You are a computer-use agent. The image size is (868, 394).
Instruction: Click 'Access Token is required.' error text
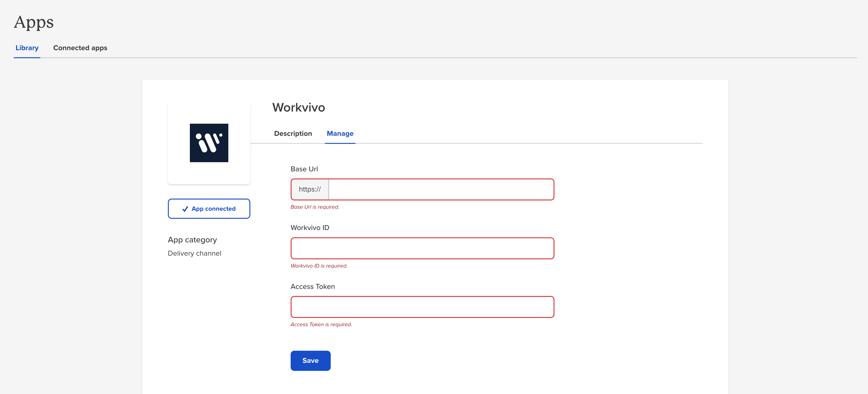321,324
